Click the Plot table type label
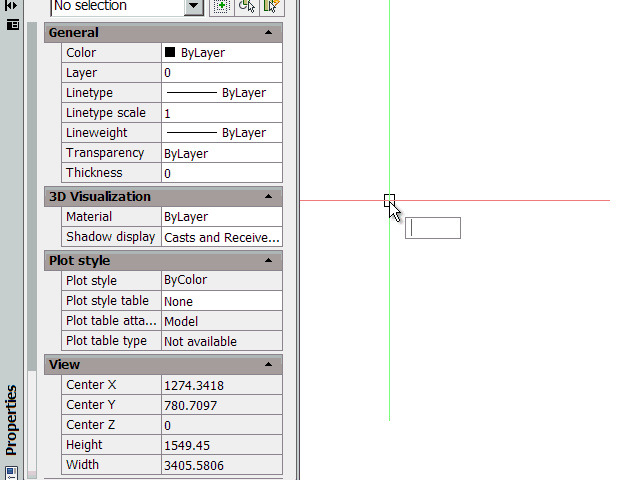This screenshot has height=480, width=640. coord(106,341)
